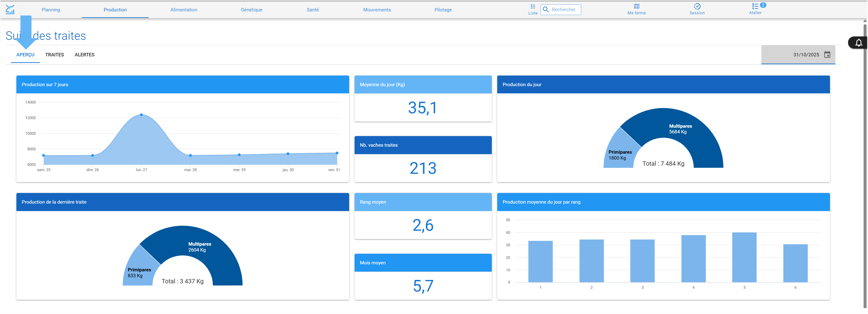
Task: Open the calendar date picker icon
Action: [827, 55]
